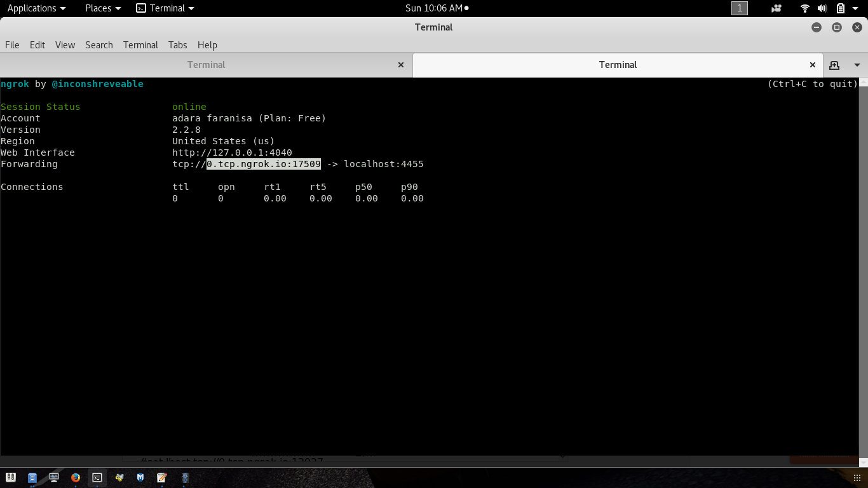This screenshot has width=868, height=488.
Task: Click the rt5 column header
Action: click(x=318, y=187)
